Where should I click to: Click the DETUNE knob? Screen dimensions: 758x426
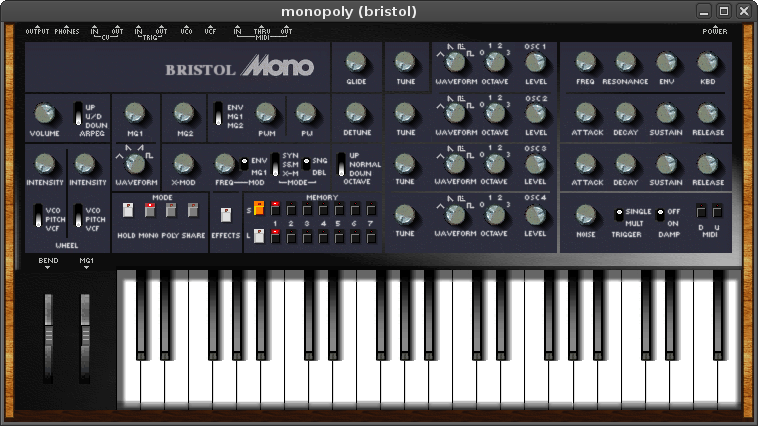coord(356,113)
